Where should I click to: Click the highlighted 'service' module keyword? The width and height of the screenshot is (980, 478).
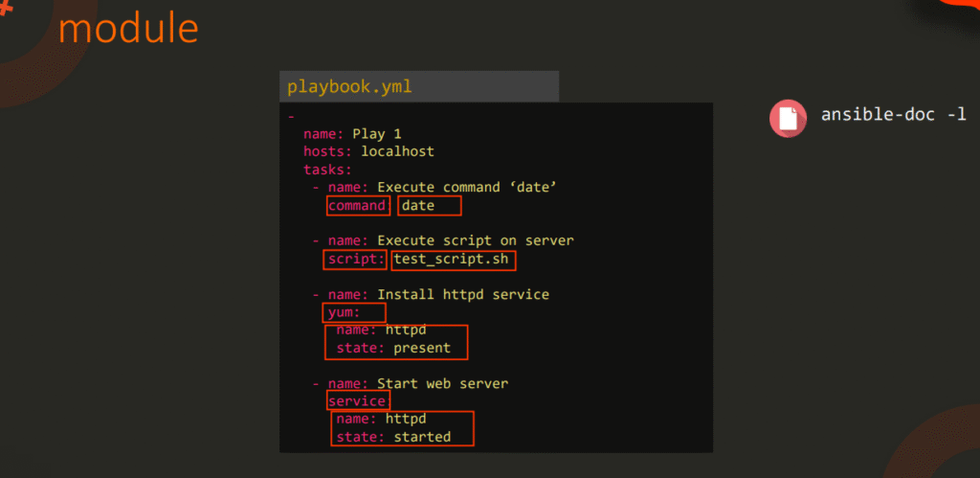click(357, 401)
